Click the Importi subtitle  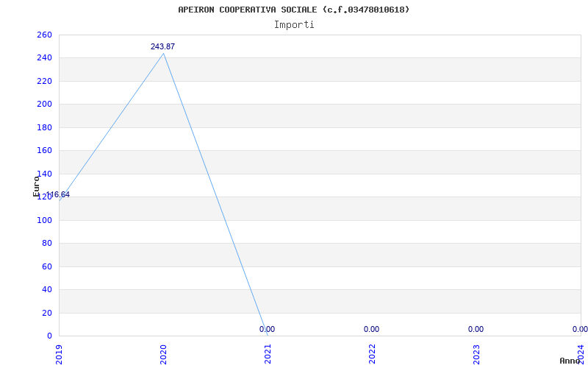point(294,25)
